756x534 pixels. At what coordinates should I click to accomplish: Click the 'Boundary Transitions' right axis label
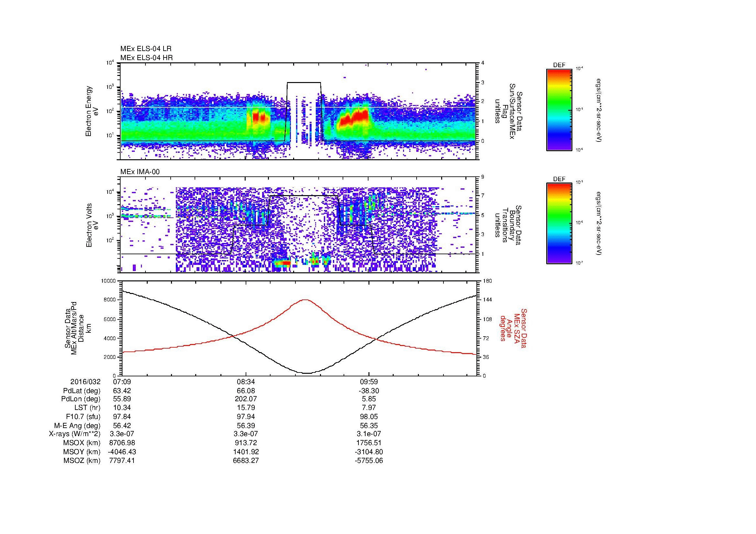click(x=508, y=225)
